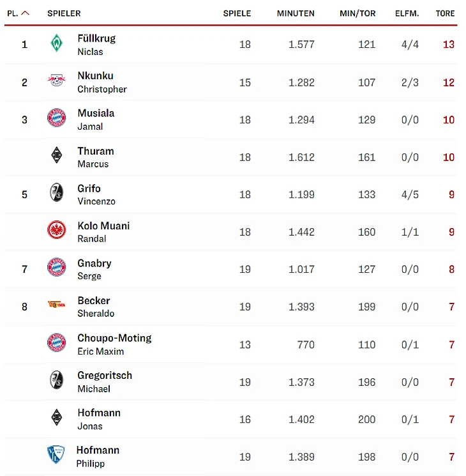Click the ELFM. column header
This screenshot has width=466, height=476.
click(407, 13)
